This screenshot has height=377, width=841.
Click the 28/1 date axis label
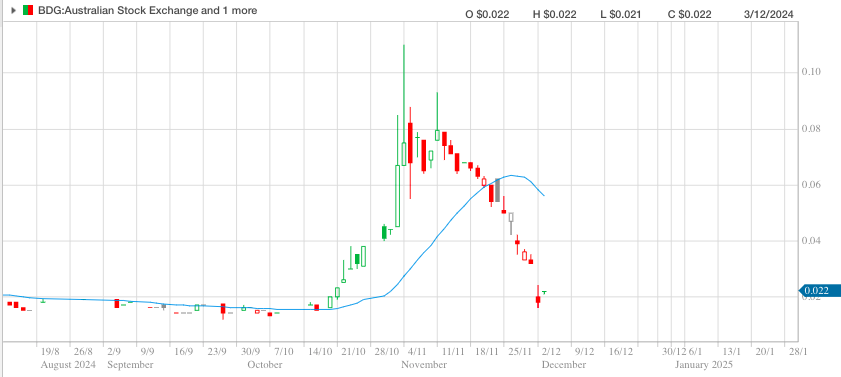pyautogui.click(x=799, y=352)
